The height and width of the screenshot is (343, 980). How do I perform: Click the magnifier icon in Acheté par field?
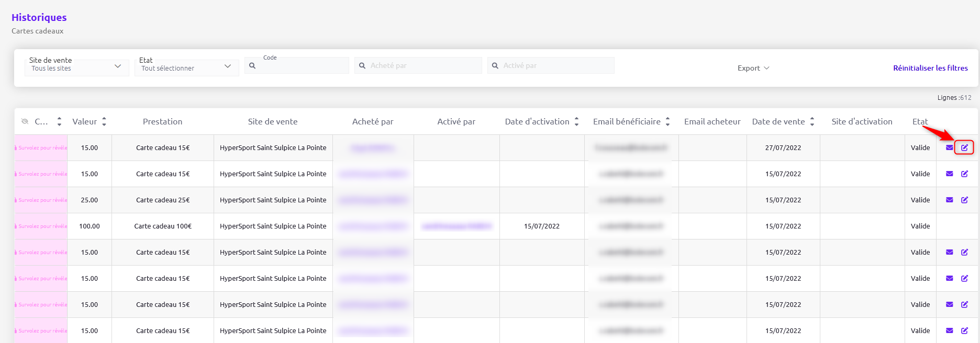tap(362, 66)
